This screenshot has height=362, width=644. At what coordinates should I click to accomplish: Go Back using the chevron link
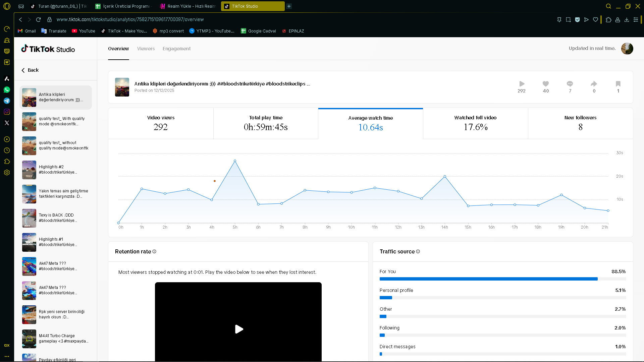(x=30, y=70)
